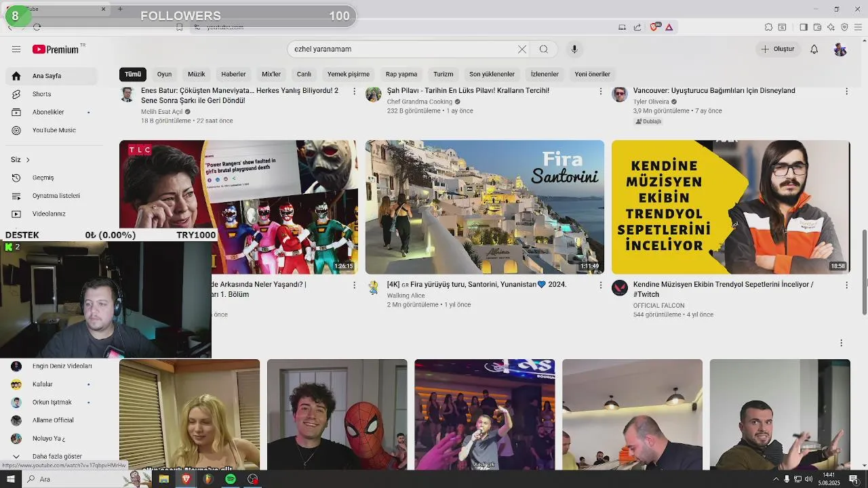Select the Rap yapma filter chip
The height and width of the screenshot is (488, 868).
(401, 74)
